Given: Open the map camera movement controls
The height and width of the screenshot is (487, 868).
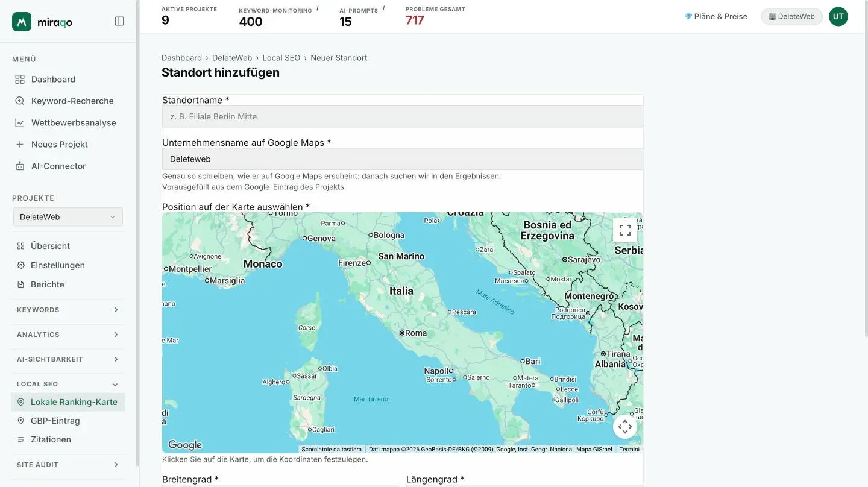Looking at the screenshot, I should coord(625,427).
